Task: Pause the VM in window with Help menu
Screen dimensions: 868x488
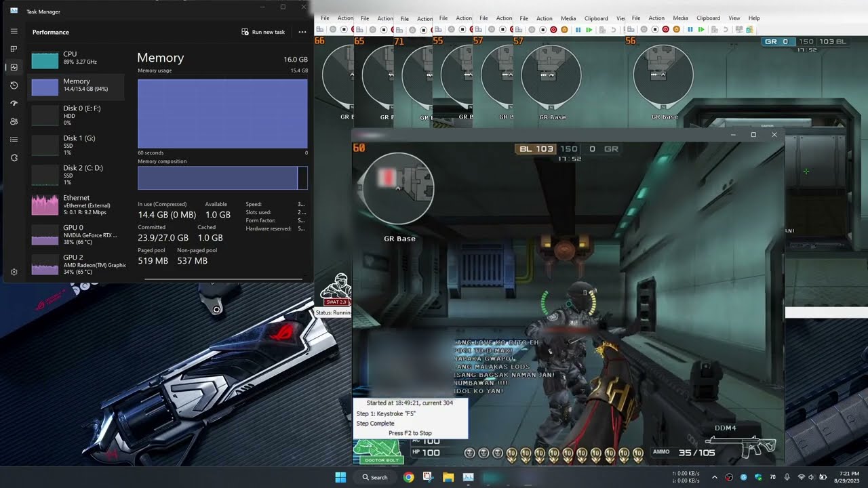Action: 690,30
